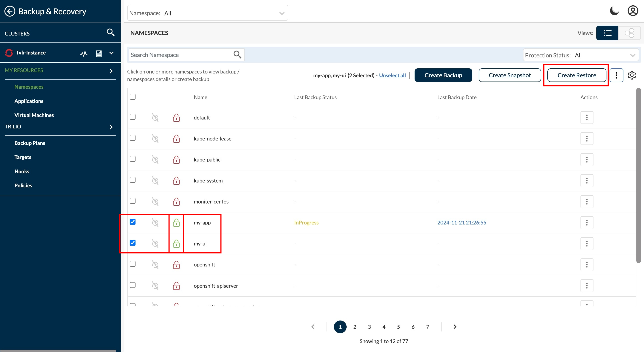Screen dimensions: 644x352
Task: Switch to the graph view icon under Views
Action: point(629,33)
